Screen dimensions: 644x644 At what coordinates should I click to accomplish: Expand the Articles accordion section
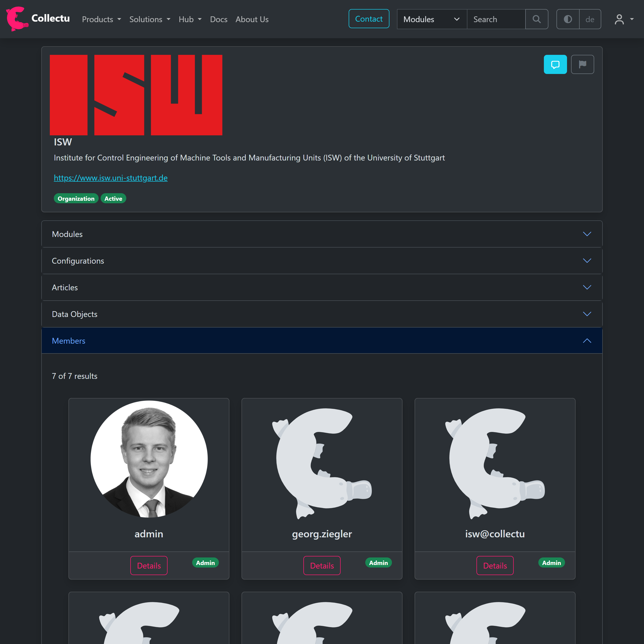(322, 287)
